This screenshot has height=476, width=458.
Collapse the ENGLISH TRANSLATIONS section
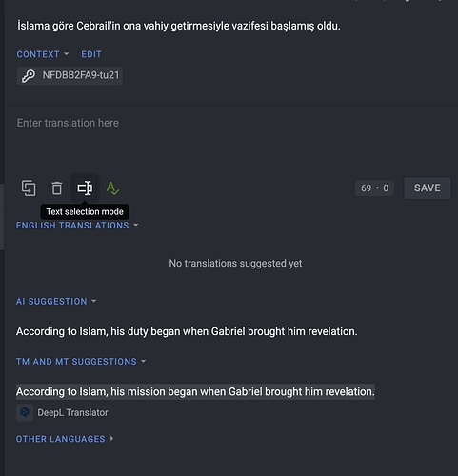(77, 226)
